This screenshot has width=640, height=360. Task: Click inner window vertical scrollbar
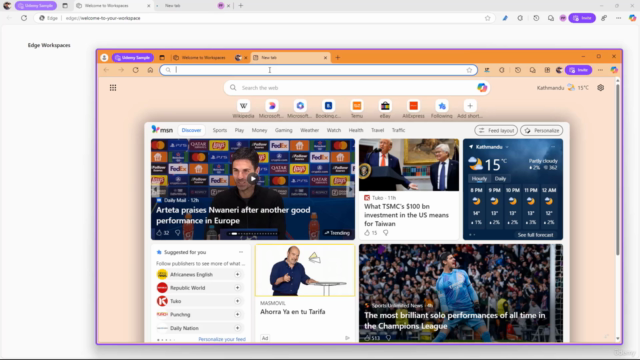click(617, 169)
